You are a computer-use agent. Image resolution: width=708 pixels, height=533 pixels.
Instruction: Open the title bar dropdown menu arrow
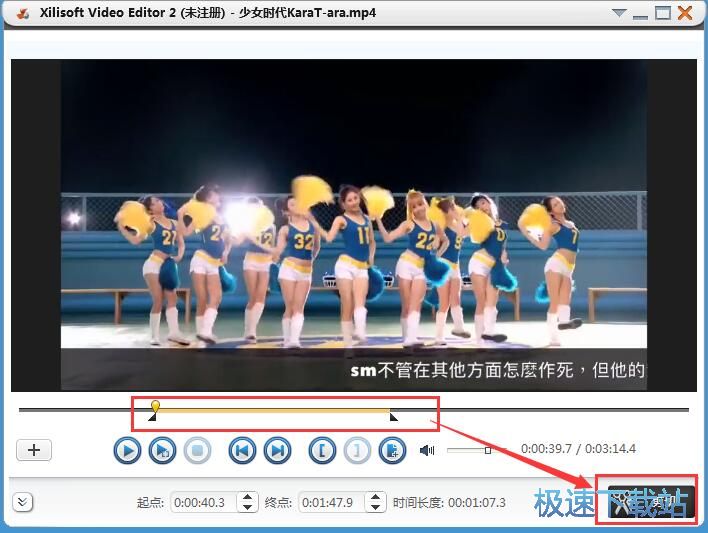tap(619, 13)
